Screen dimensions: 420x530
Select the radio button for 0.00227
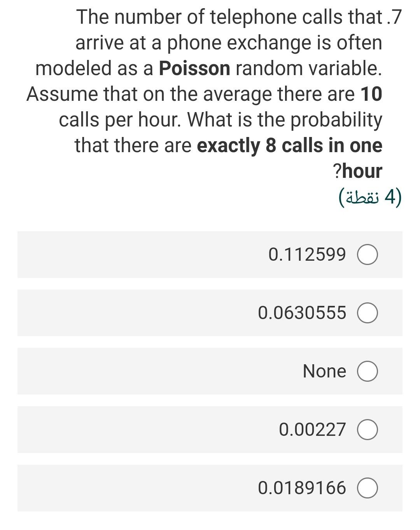[367, 430]
